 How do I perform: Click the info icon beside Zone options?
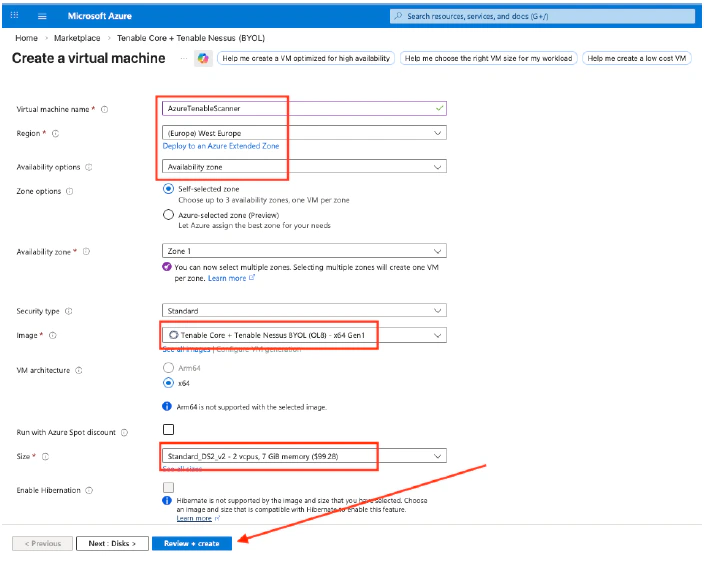(70, 191)
